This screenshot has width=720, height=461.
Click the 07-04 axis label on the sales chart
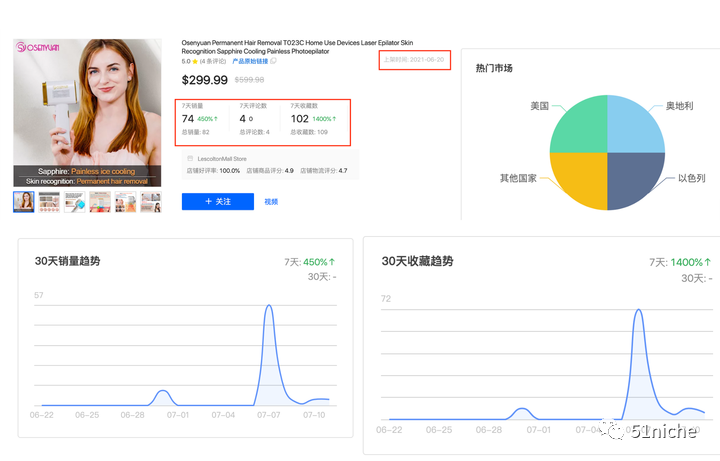point(223,415)
